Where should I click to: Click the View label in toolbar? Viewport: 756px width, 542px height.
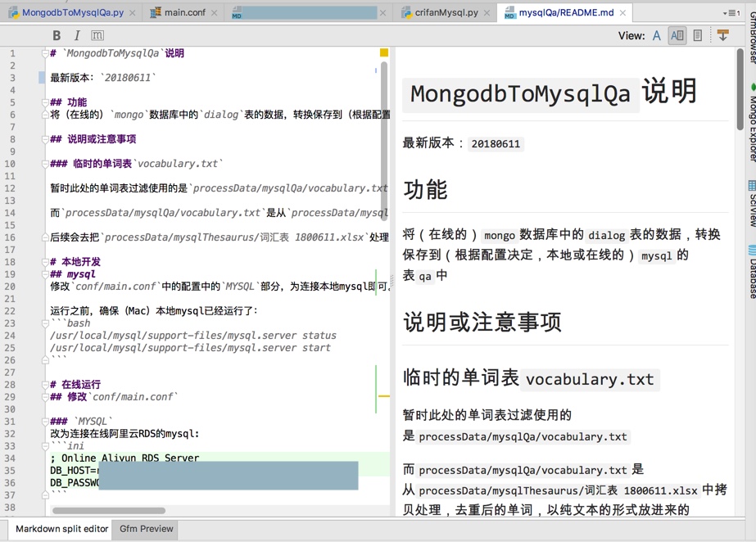[x=632, y=36]
